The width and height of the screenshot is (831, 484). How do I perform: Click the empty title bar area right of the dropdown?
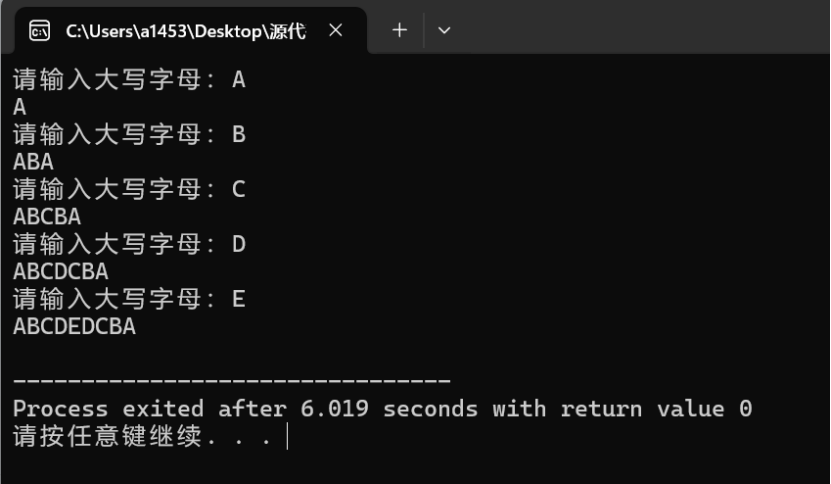click(640, 31)
